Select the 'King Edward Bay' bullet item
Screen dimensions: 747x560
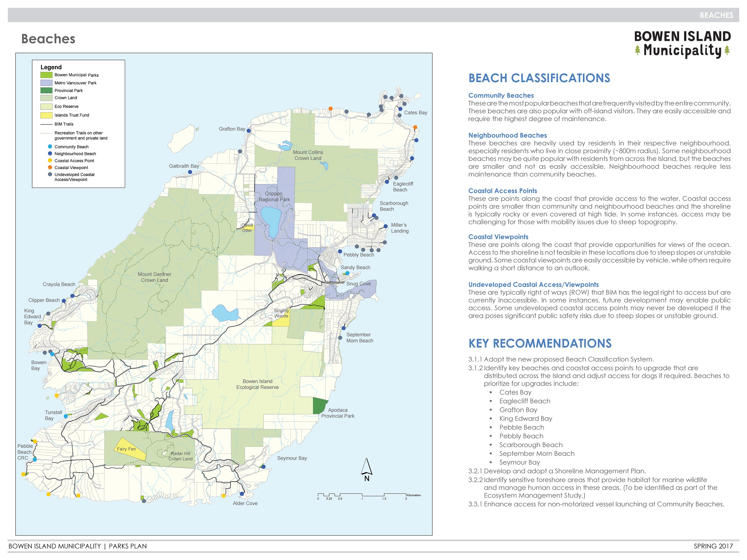526,418
